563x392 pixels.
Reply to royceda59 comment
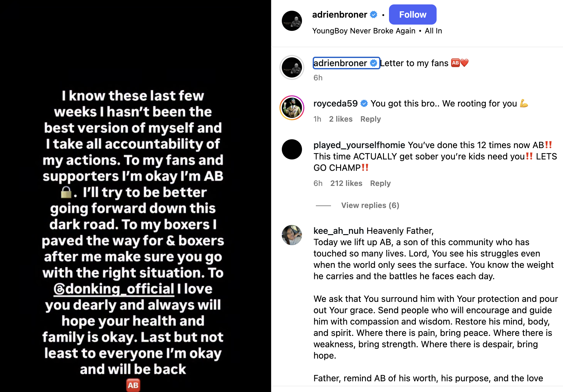point(370,119)
